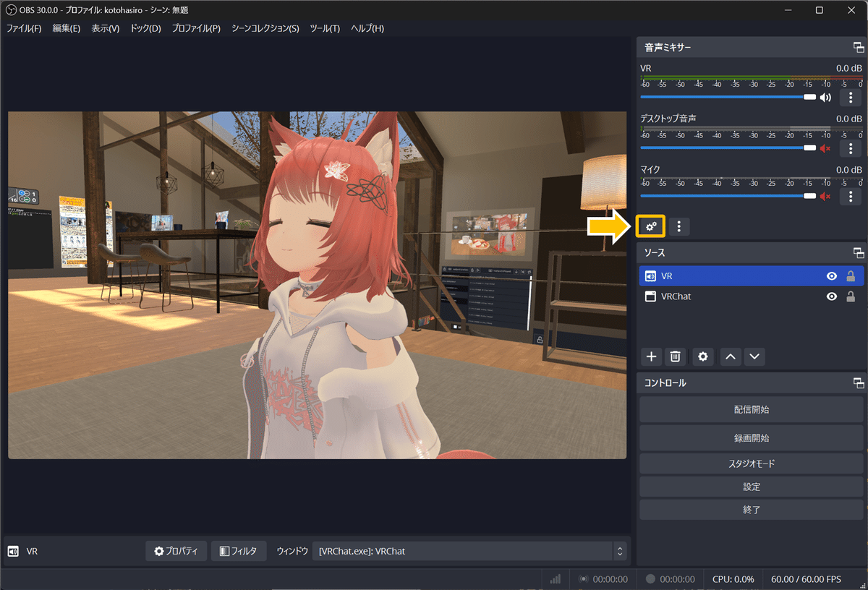Open the ウィンドウ selection dropdown
This screenshot has width=868, height=590.
[470, 551]
